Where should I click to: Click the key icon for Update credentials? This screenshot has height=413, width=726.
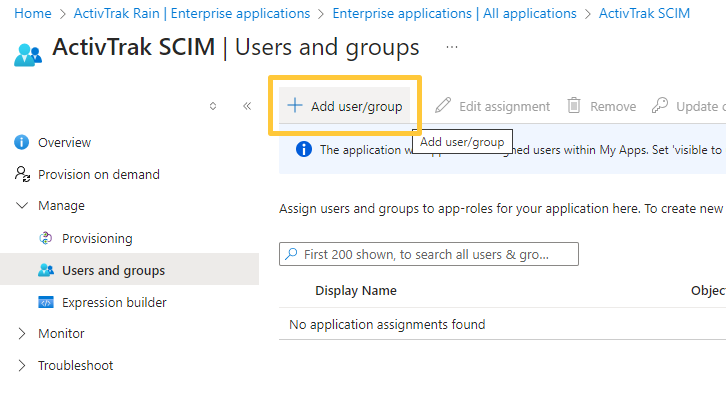[x=660, y=106]
